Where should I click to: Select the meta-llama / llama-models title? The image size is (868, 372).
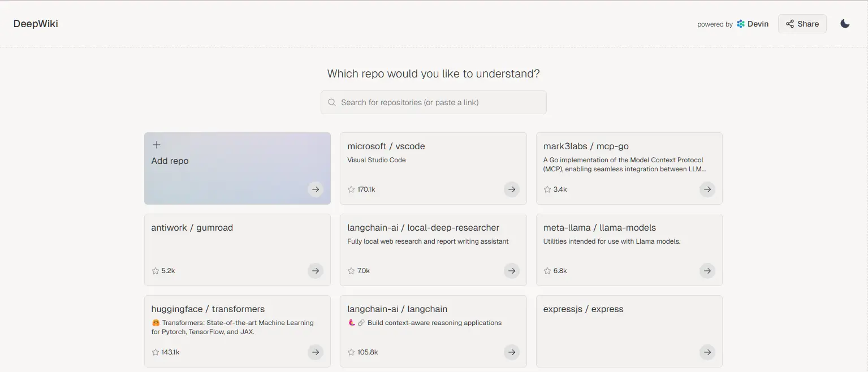(x=599, y=228)
